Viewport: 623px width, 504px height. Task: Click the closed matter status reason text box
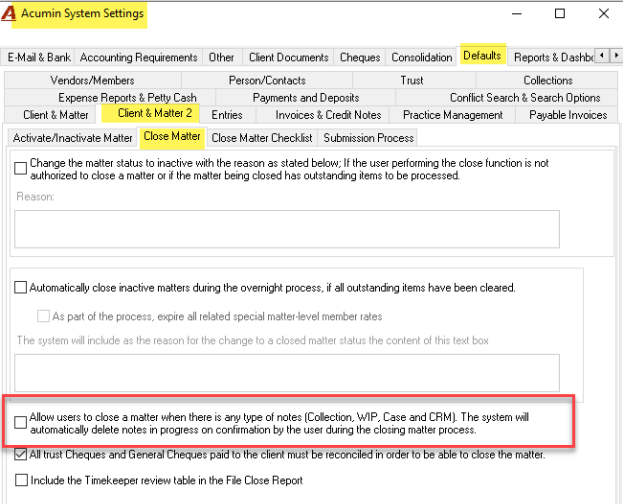point(287,373)
